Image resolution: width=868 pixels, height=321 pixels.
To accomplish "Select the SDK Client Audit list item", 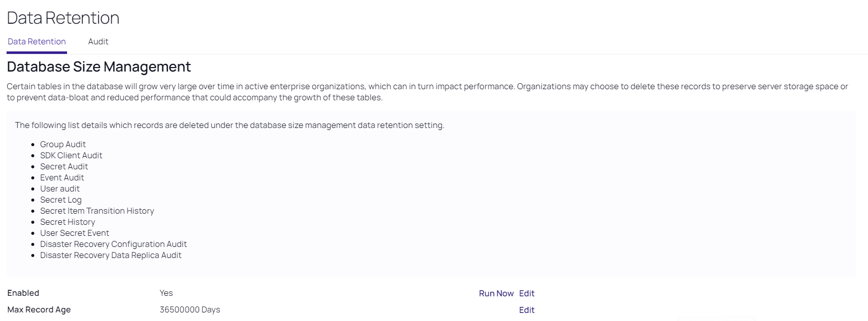I will click(x=71, y=156).
